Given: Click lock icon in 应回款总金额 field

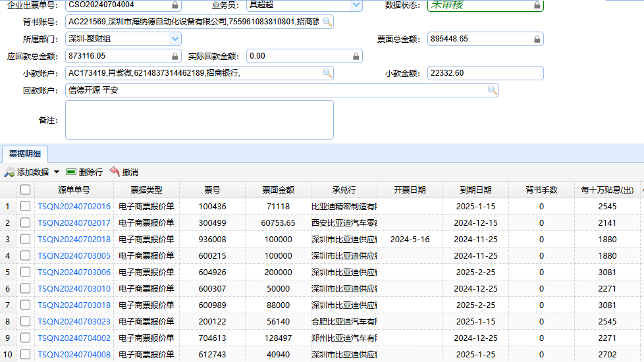Looking at the screenshot, I should 175,57.
